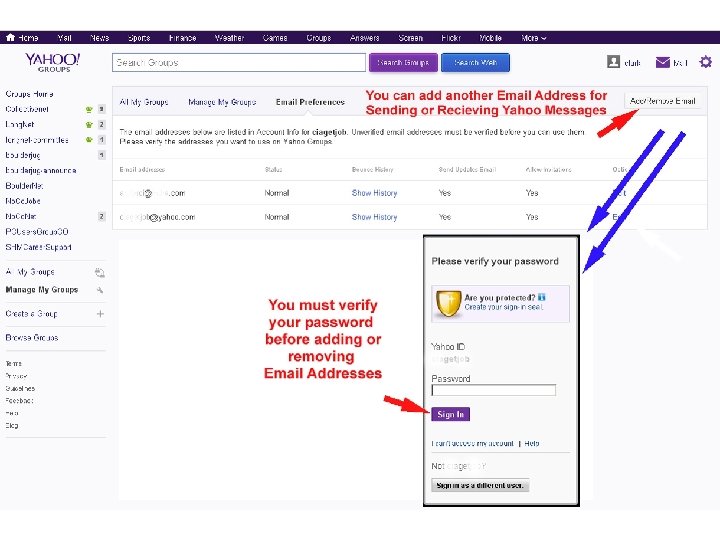
Task: Open Groups in the top navigation
Action: [319, 38]
